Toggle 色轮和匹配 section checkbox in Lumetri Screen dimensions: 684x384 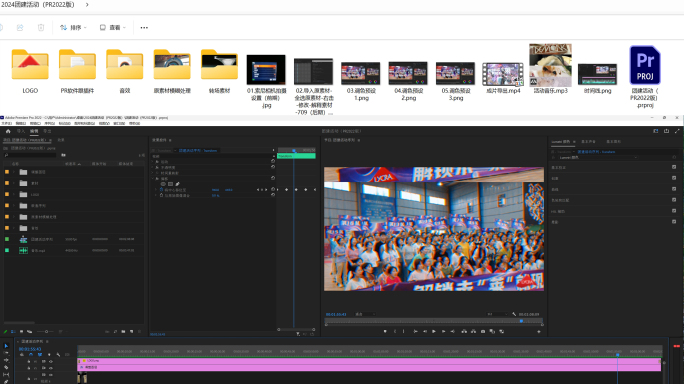point(674,200)
